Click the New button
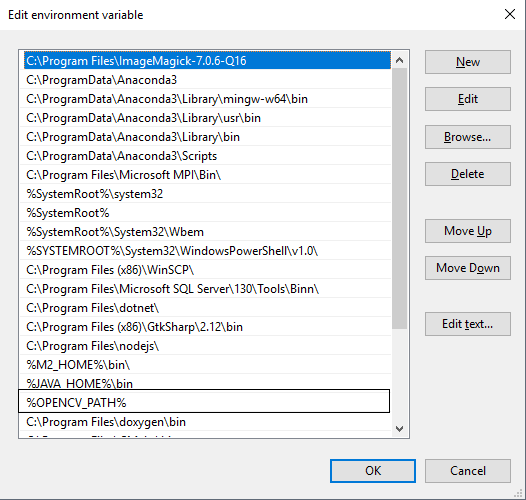526x500 pixels. coord(468,62)
